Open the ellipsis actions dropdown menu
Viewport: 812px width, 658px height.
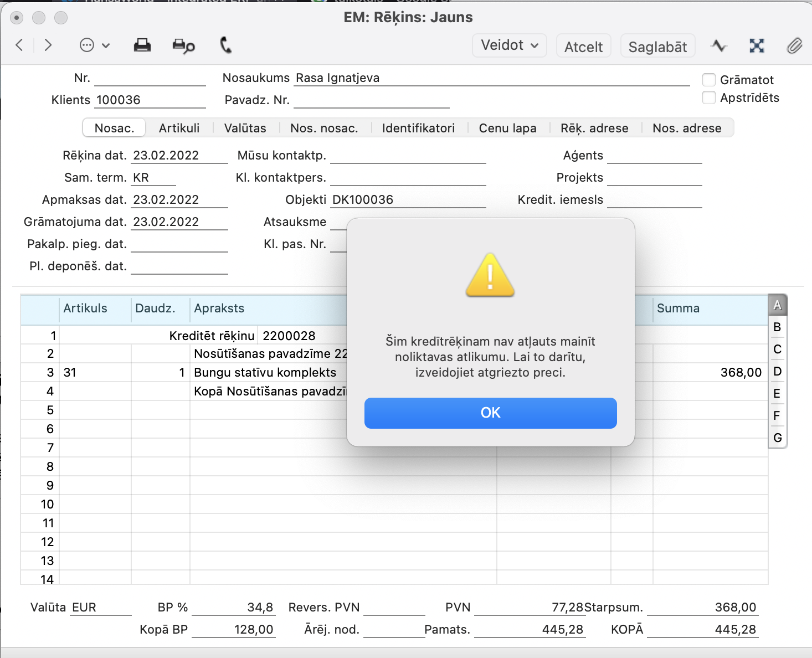tap(95, 45)
